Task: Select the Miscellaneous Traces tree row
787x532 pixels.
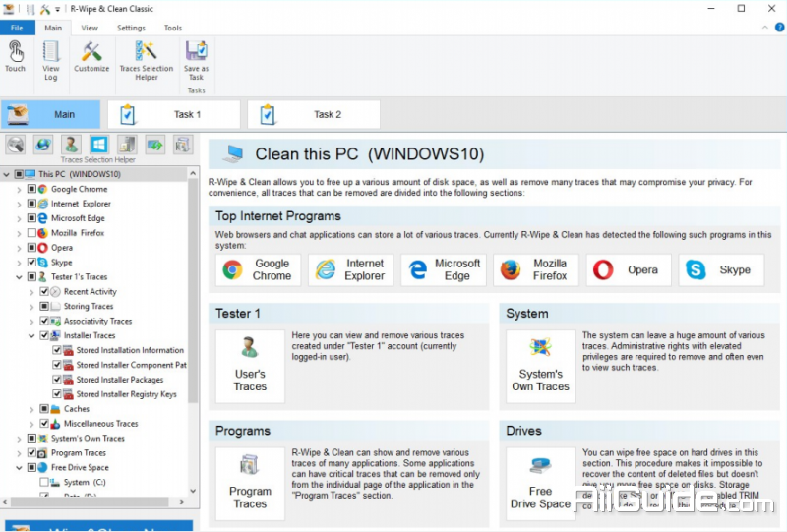Action: 100,424
